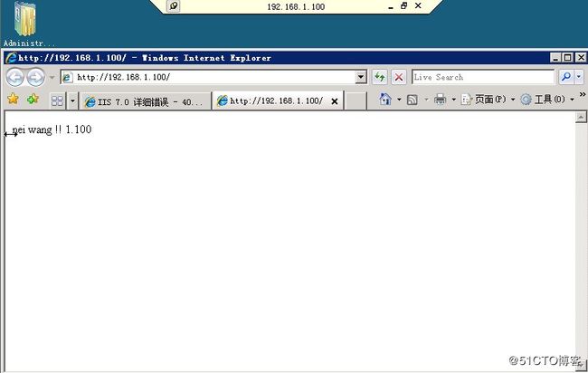Click the RSS Feeds icon
Image resolution: width=588 pixels, height=373 pixels.
[x=413, y=100]
